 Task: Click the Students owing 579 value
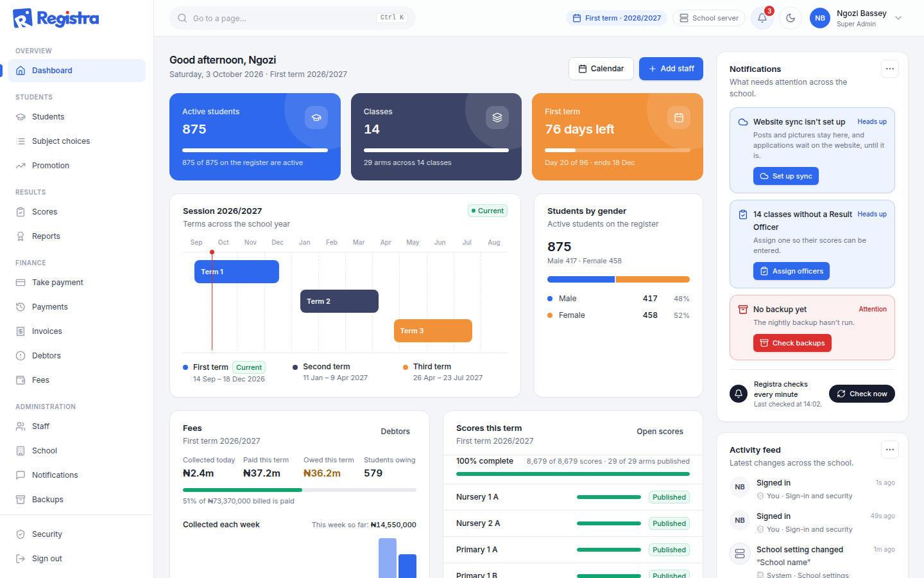click(373, 473)
